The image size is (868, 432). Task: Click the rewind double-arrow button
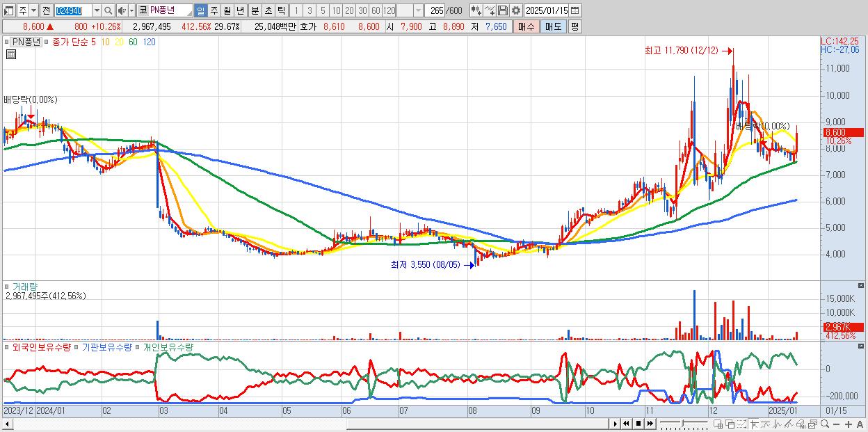[x=627, y=423]
